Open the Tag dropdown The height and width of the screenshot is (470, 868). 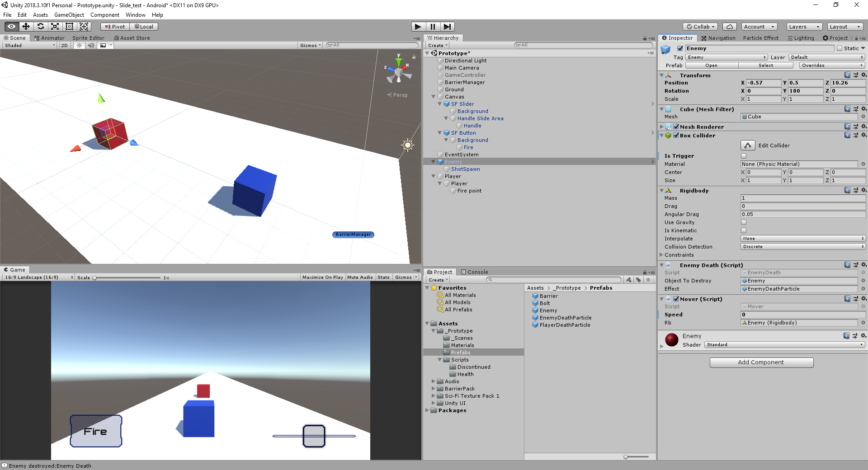click(x=726, y=57)
